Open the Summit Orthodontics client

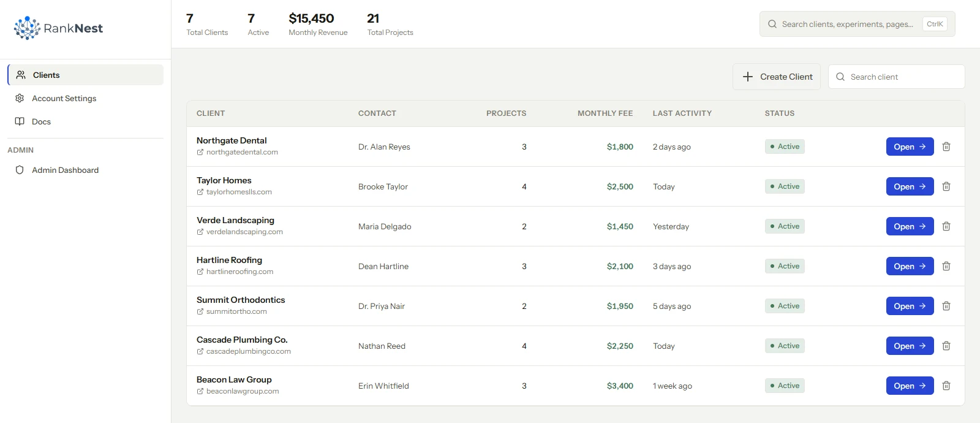tap(910, 306)
